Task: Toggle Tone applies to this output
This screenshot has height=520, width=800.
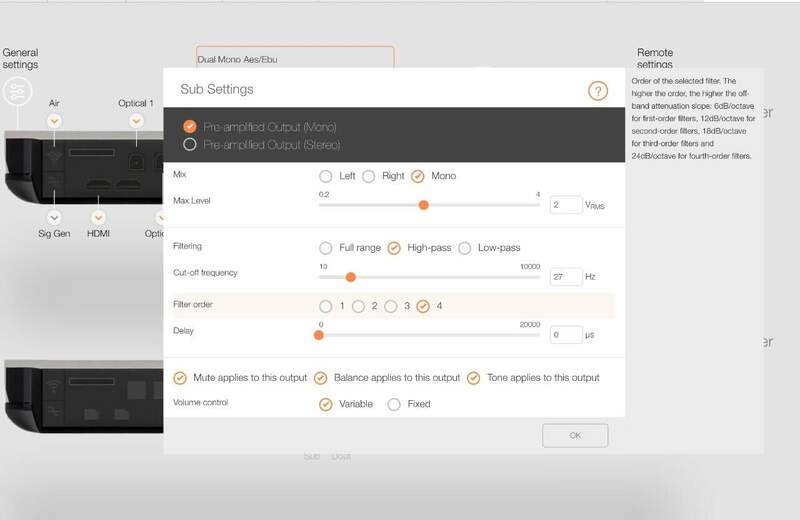Action: (473, 378)
